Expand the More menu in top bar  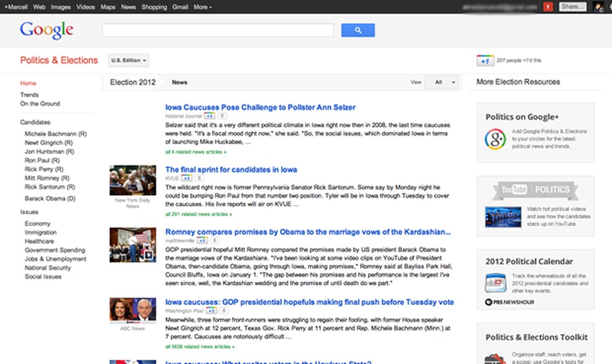tap(203, 7)
